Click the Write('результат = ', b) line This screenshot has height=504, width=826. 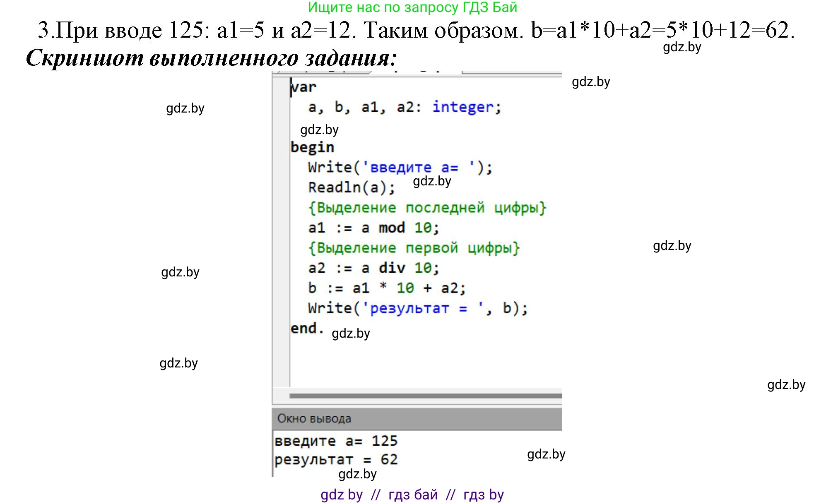click(417, 309)
